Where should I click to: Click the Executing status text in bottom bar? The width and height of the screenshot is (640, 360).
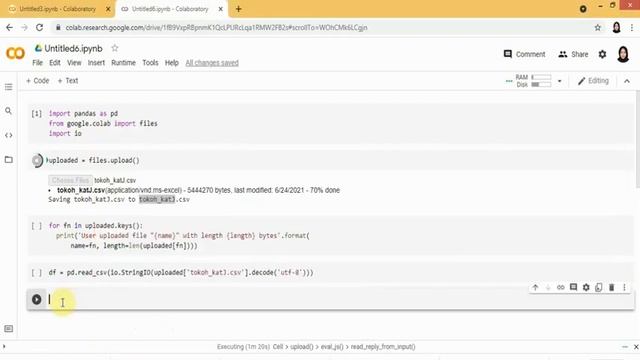(x=316, y=347)
